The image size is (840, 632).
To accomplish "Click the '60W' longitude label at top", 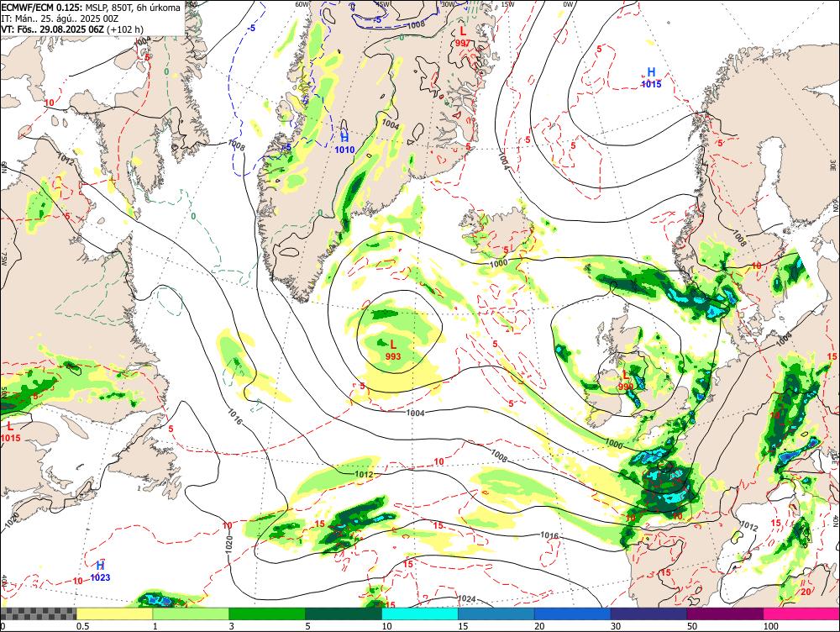I will click(302, 4).
